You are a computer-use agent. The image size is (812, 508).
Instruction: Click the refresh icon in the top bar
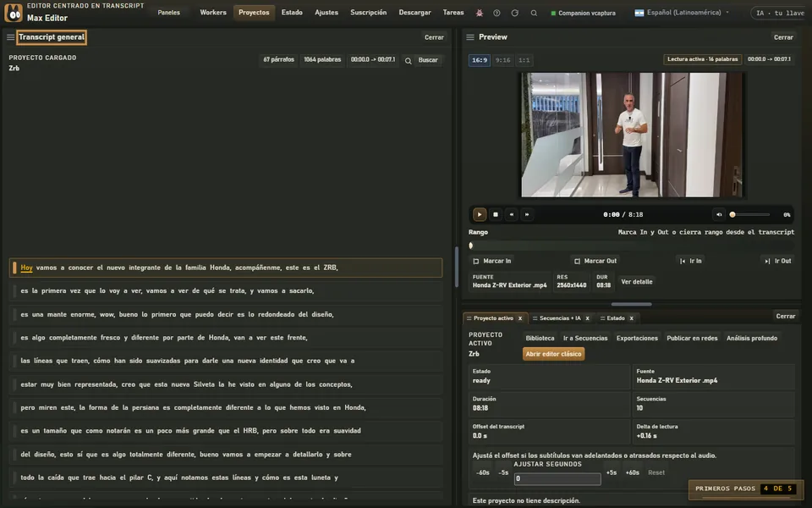(x=515, y=13)
